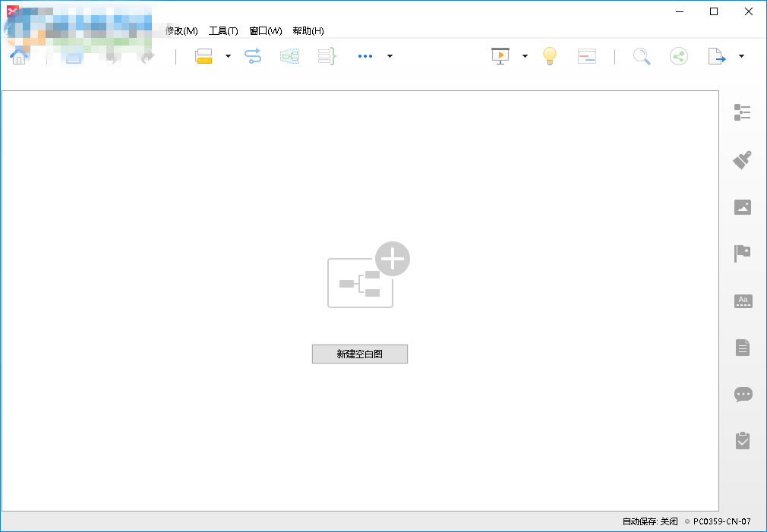767x532 pixels.
Task: Insert a boundary using the boundary icon
Action: point(289,55)
